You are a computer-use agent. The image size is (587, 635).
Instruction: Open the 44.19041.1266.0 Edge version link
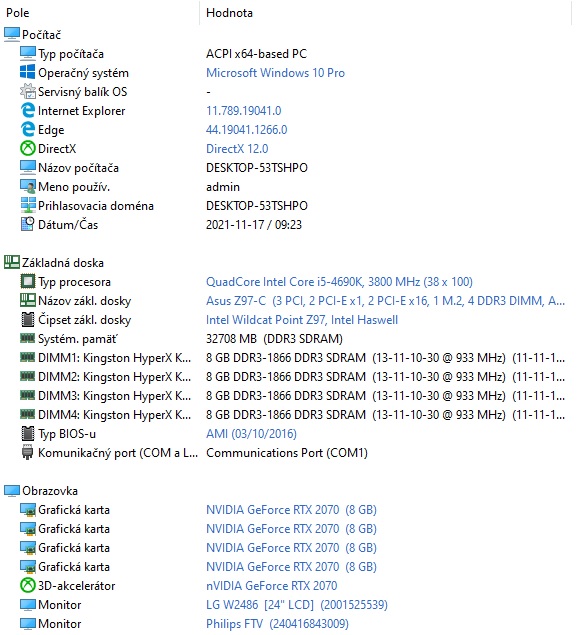247,130
